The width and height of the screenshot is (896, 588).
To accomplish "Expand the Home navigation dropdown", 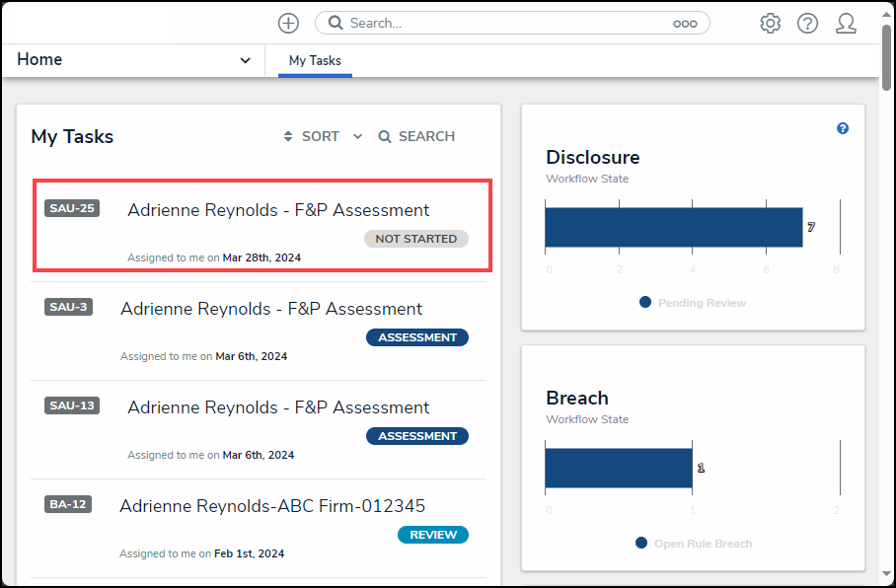I will 245,60.
